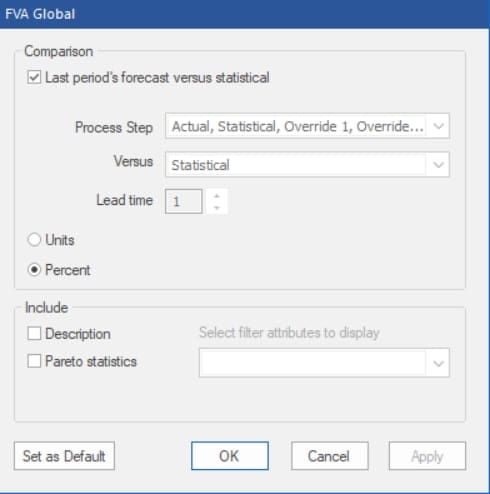Click the Cancel button

coord(330,456)
